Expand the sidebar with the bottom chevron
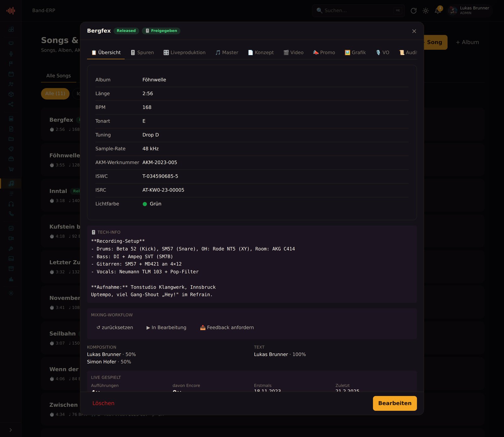 pyautogui.click(x=11, y=430)
